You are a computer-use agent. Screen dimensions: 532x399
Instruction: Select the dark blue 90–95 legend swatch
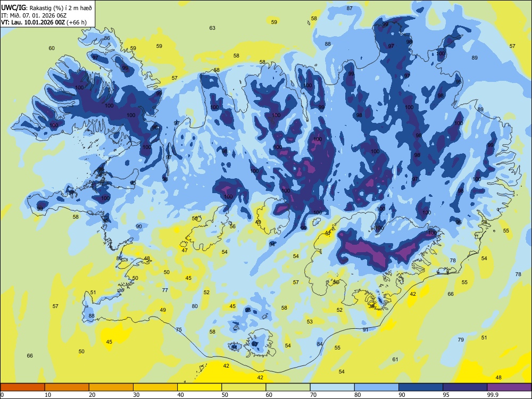pos(421,387)
